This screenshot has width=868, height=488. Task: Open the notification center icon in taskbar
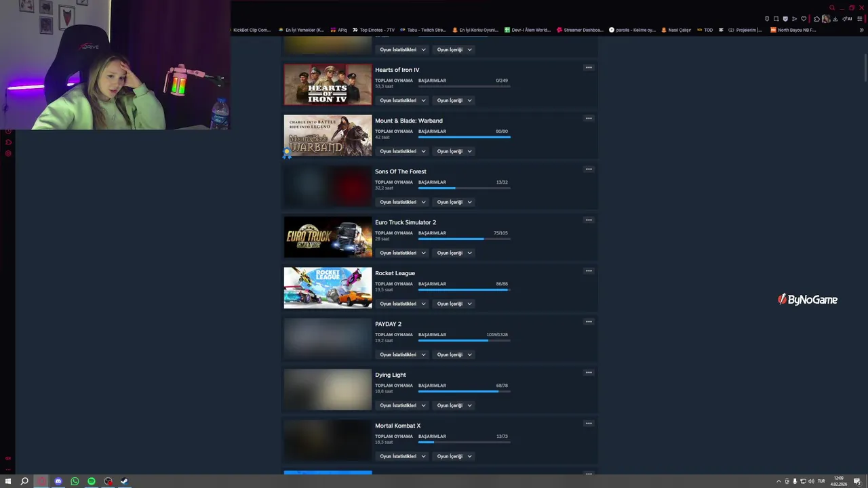857,481
